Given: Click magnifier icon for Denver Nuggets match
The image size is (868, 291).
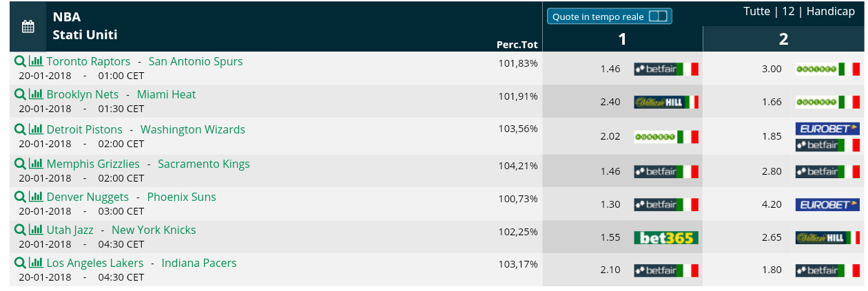Looking at the screenshot, I should pos(20,197).
